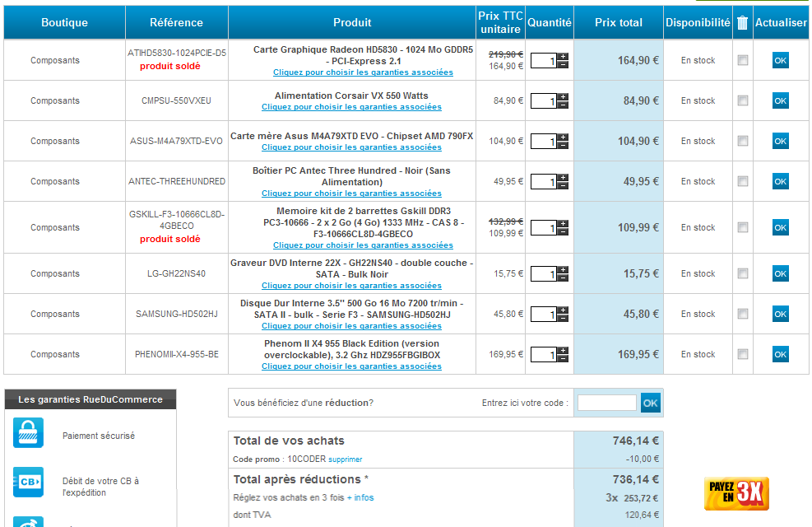Screen dimensions: 812x527
Task: Select delete checkbox for Samsung HD502HJ hard drive
Action: (743, 314)
